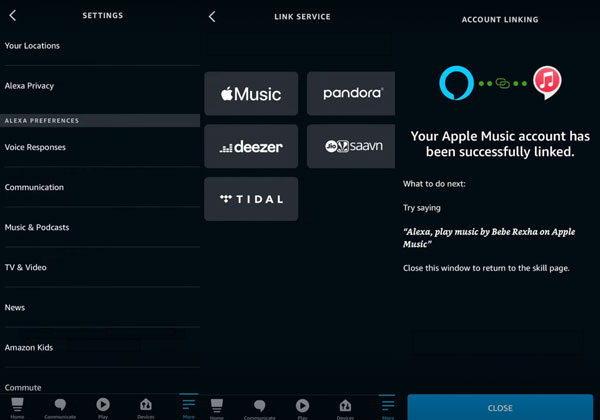
Task: Open Alexa Privacy setting
Action: coord(100,86)
